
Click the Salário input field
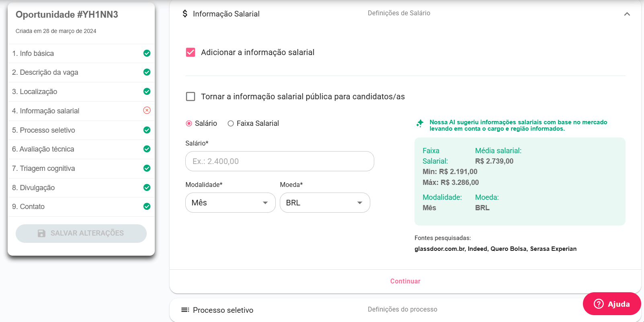point(279,161)
